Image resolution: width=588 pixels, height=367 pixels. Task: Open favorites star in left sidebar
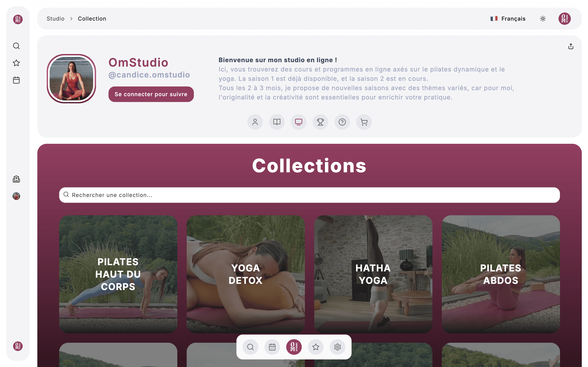click(16, 63)
